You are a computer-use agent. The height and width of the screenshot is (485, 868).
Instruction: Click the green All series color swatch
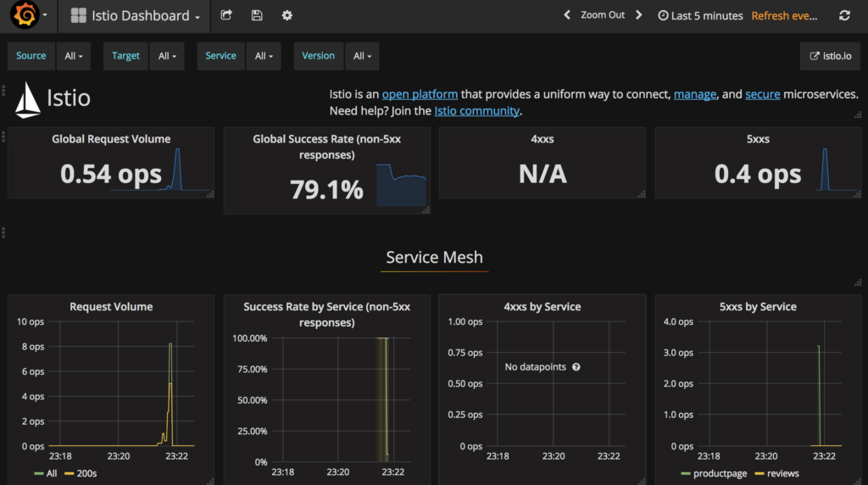[x=39, y=473]
